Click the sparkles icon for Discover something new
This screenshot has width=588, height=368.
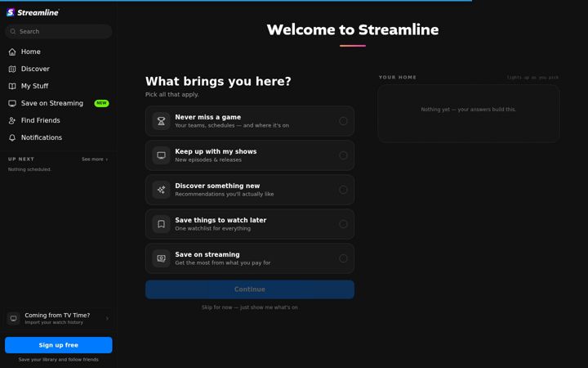click(161, 190)
